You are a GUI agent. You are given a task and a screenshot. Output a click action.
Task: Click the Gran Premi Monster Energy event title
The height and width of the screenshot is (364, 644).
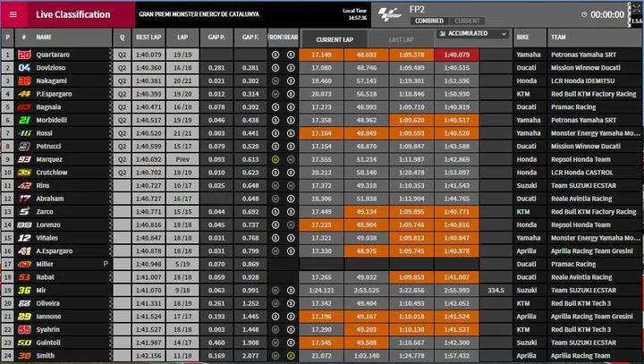pyautogui.click(x=199, y=14)
